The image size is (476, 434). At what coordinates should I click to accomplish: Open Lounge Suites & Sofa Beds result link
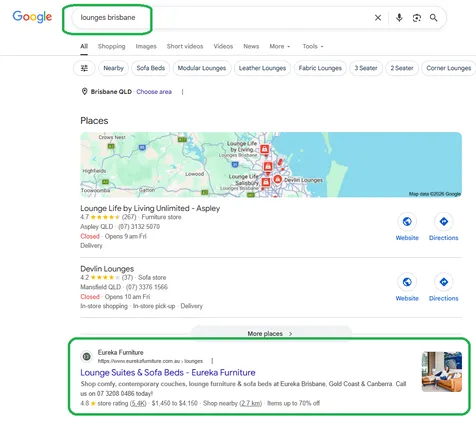168,373
